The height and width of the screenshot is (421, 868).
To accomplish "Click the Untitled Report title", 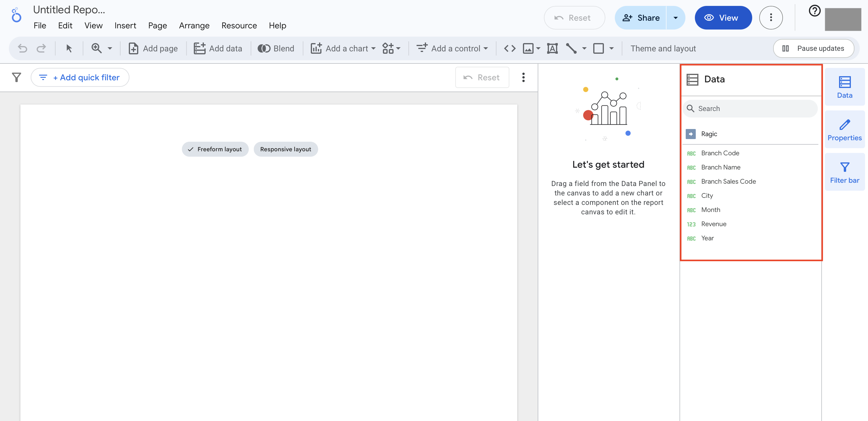I will tap(69, 10).
